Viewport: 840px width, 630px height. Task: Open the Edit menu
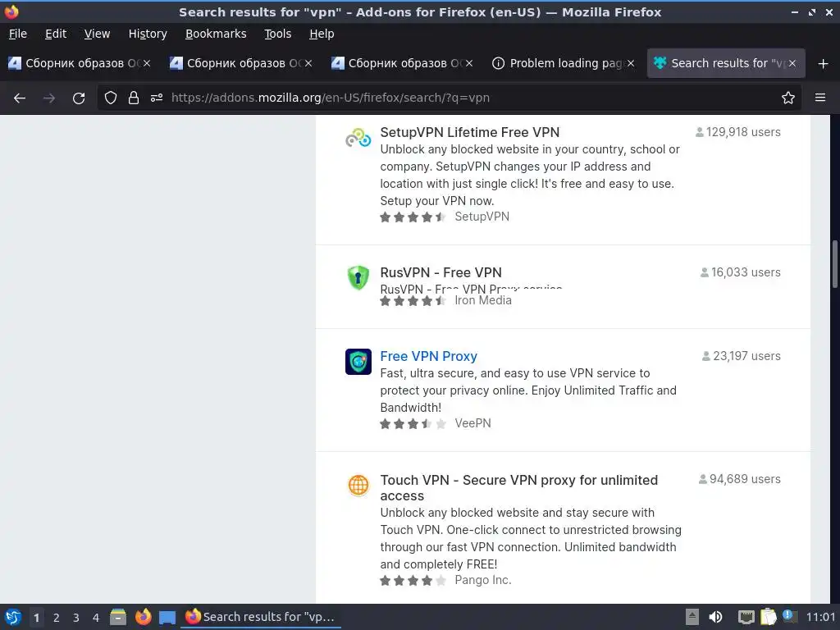coord(56,34)
